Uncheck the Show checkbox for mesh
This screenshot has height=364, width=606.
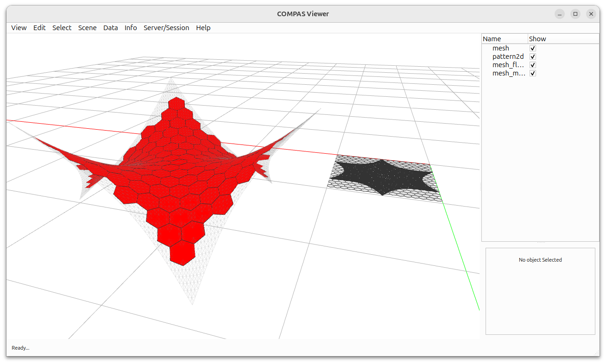pyautogui.click(x=533, y=48)
